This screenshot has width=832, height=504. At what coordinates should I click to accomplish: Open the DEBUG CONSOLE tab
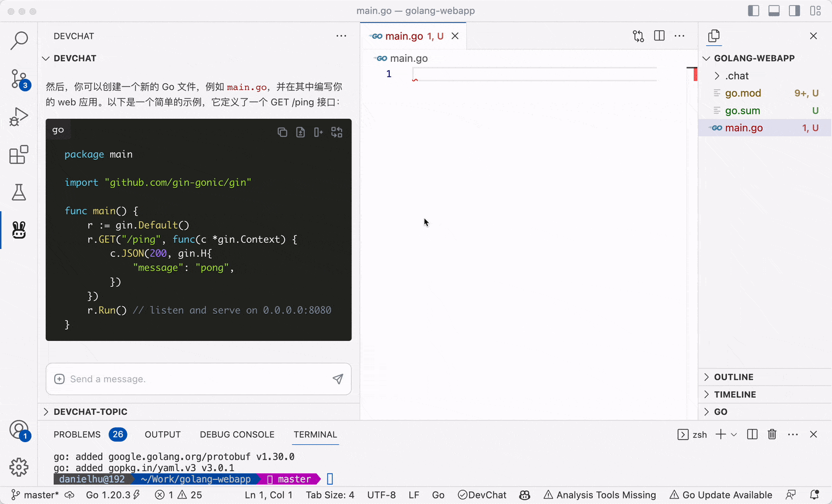pyautogui.click(x=237, y=434)
